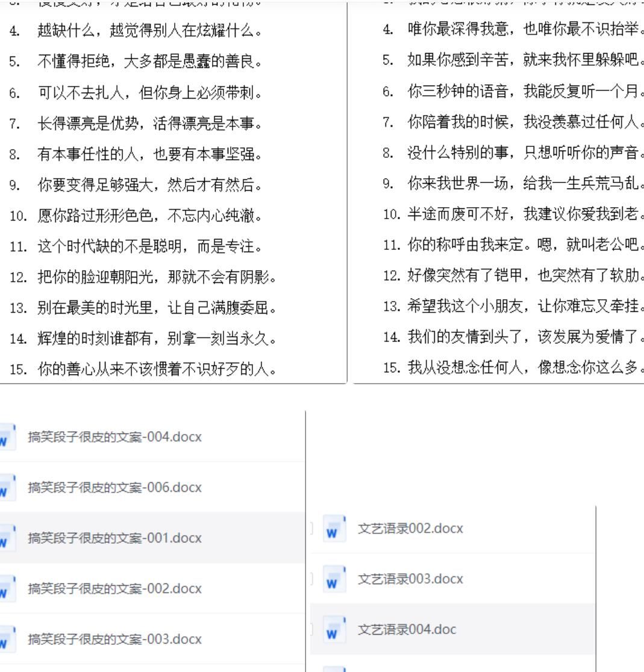644x672 pixels.
Task: Click line 别在最美的时光里,让自己满腹委屈
Action: [157, 308]
